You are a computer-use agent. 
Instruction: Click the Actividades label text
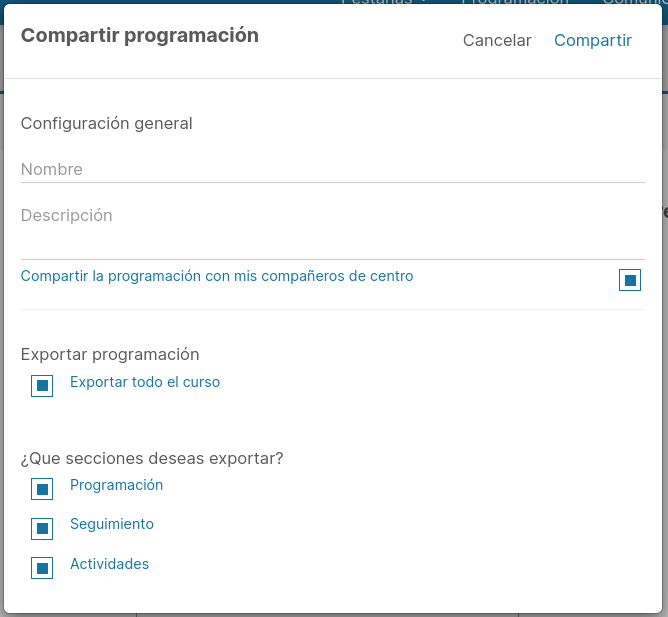pyautogui.click(x=109, y=564)
